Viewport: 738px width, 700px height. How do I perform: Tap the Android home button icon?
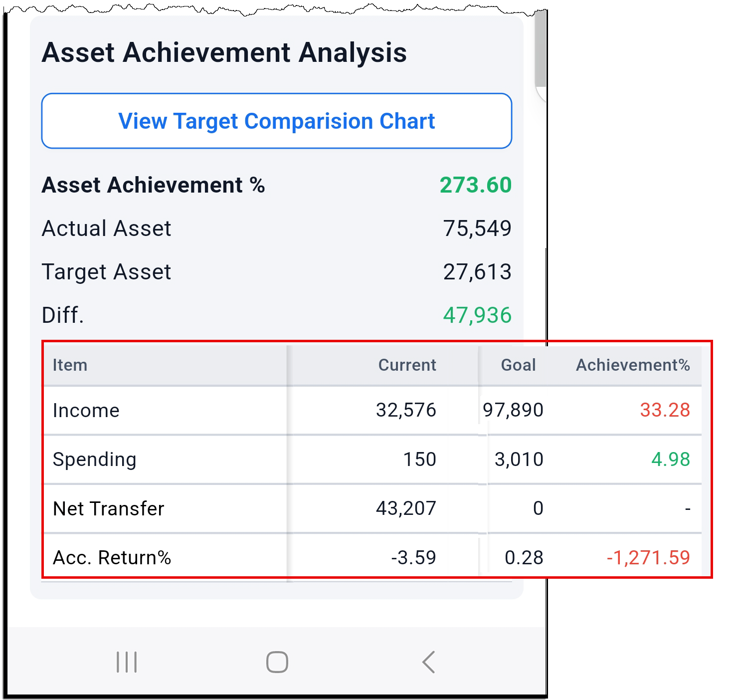pos(277,662)
